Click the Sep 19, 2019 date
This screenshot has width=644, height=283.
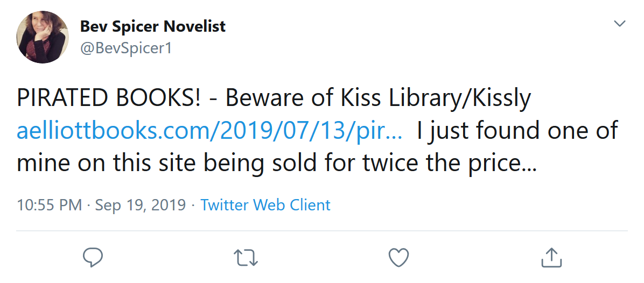pos(140,205)
